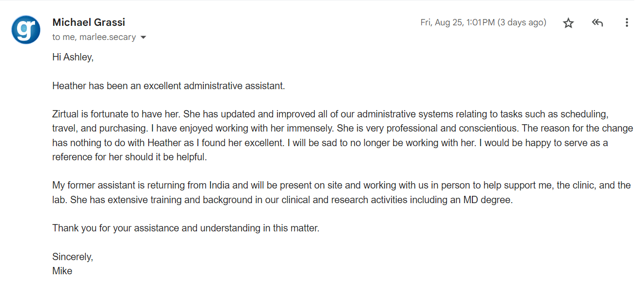Click the word 'Zirtual' in the message
The height and width of the screenshot is (284, 644).
pos(66,114)
